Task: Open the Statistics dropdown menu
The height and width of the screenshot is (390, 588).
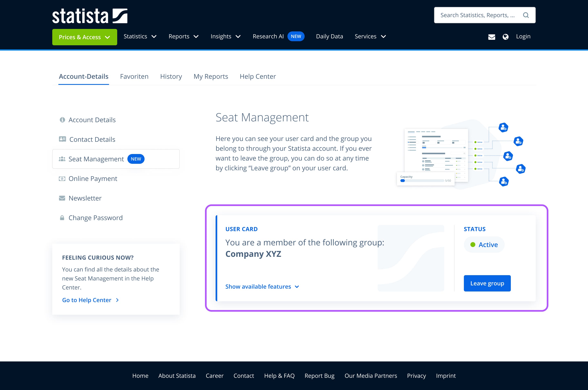Action: pyautogui.click(x=140, y=37)
